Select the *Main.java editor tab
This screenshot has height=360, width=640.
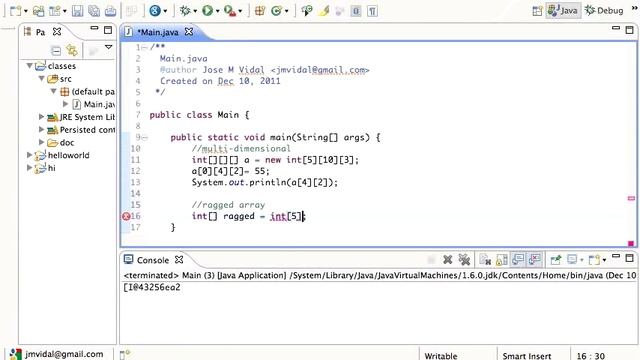157,32
